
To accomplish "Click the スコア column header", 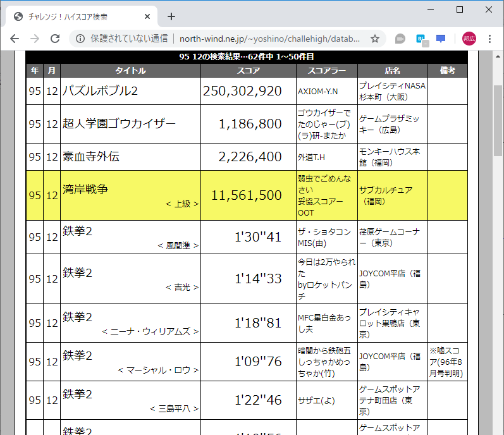I will (249, 71).
